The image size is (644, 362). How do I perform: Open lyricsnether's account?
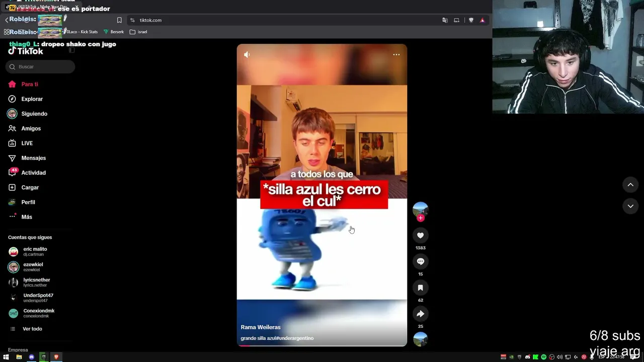pyautogui.click(x=30, y=283)
